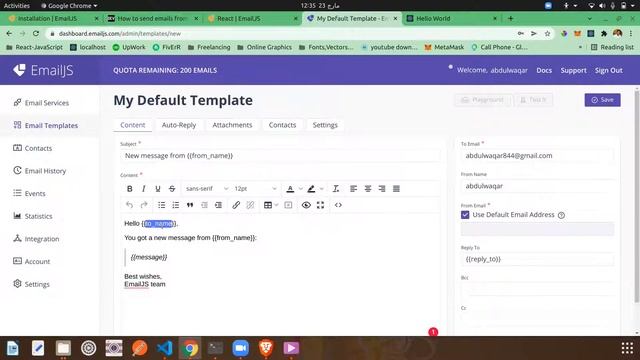Insert a numbered list
This screenshot has height=360, width=640.
click(x=176, y=205)
